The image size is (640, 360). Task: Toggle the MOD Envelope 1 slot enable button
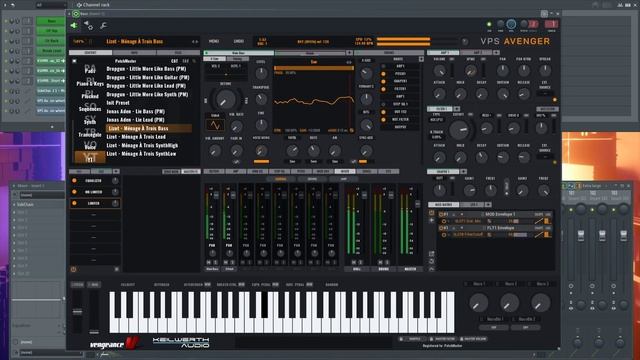click(441, 214)
